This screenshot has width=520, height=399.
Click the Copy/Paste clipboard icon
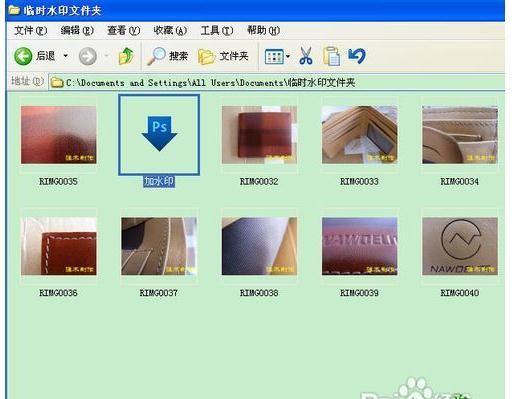coord(331,56)
